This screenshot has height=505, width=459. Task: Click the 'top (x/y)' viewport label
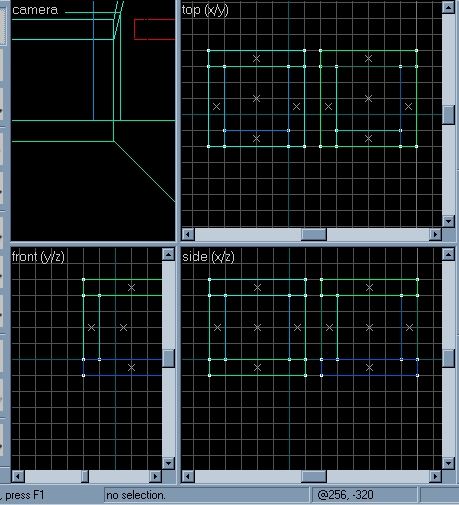tap(205, 10)
